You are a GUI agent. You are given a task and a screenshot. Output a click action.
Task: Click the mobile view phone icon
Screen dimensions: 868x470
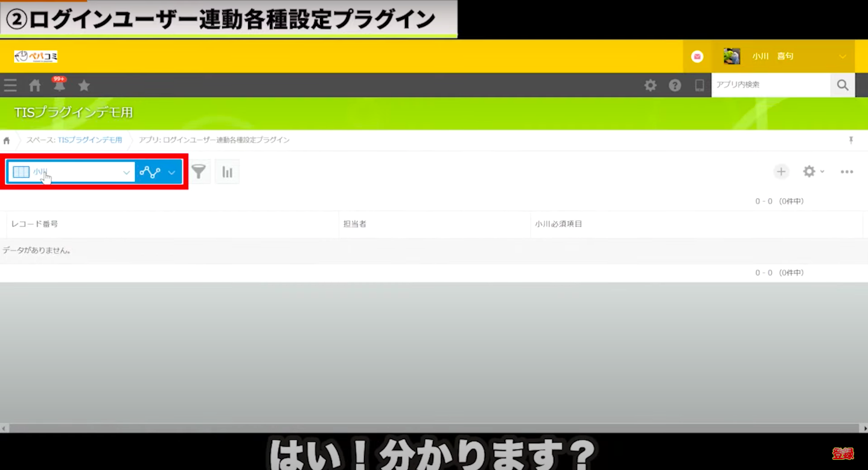(x=700, y=85)
